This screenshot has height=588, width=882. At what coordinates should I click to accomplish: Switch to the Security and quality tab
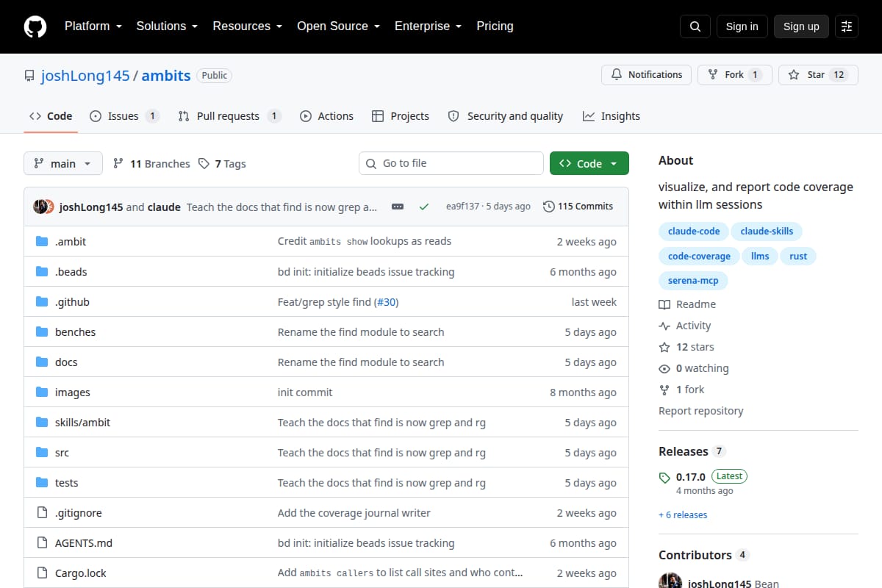click(x=506, y=116)
